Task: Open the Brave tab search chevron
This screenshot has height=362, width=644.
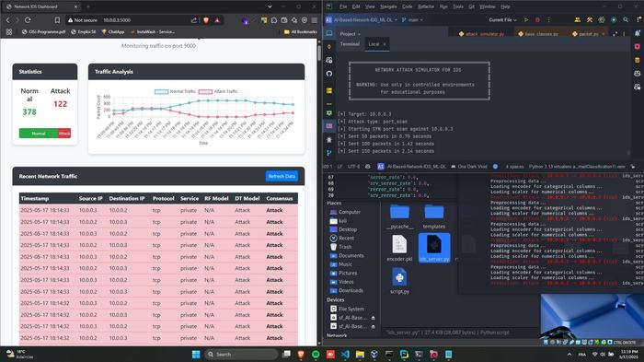Action: [x=270, y=6]
